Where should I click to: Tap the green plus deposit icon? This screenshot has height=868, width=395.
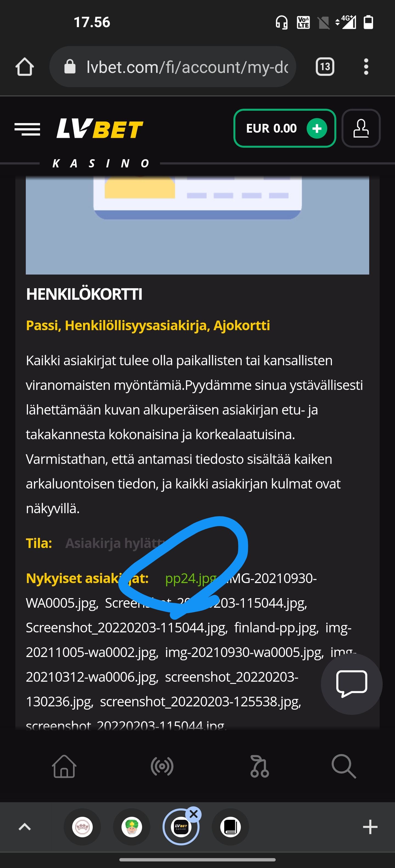pos(316,129)
